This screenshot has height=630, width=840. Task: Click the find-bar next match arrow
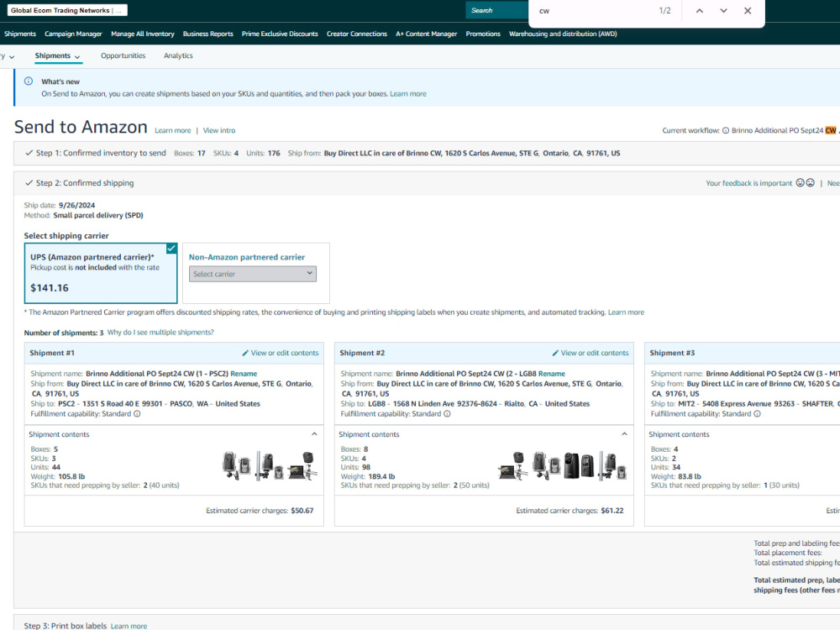[x=723, y=11]
